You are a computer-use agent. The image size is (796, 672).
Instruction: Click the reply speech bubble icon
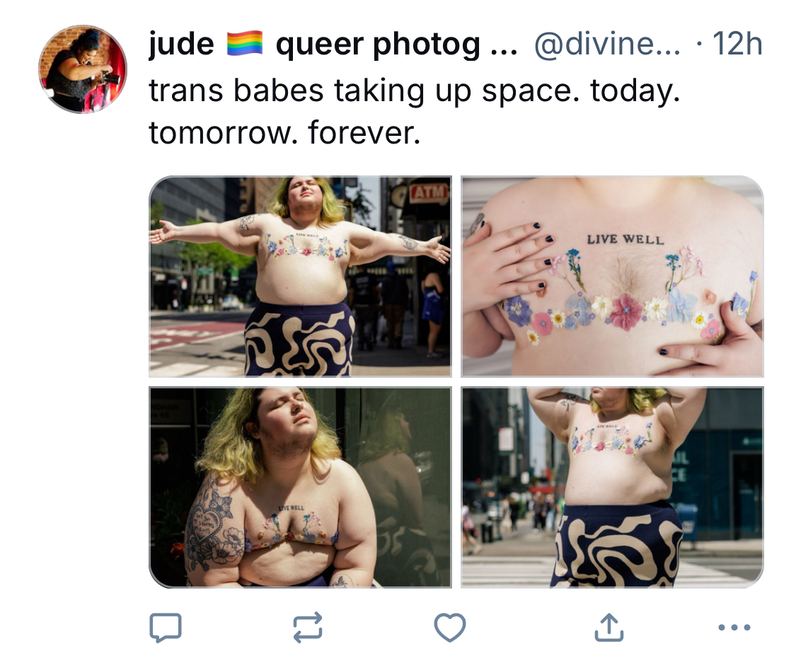166,628
